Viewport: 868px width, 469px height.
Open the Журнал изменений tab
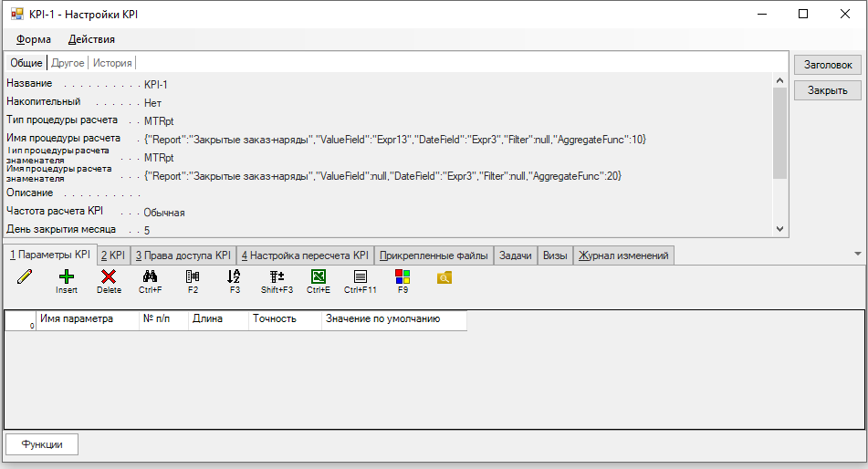click(624, 255)
